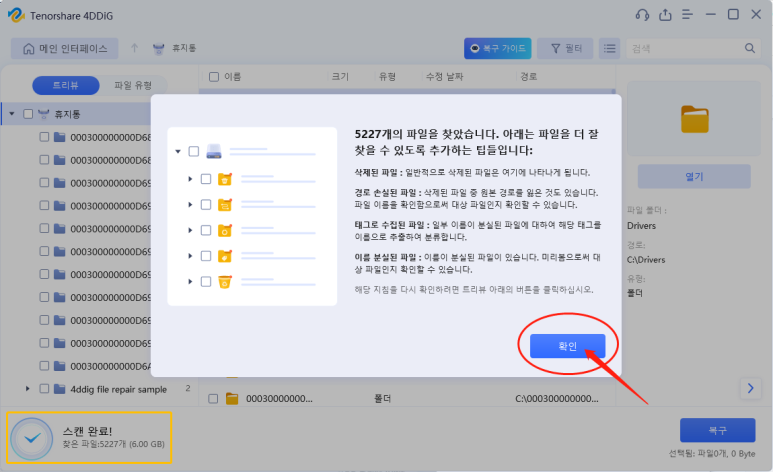Click 찾은 파일:5227개 (6.00 GB) status text
Viewport: 773px width, 472px height.
point(113,444)
